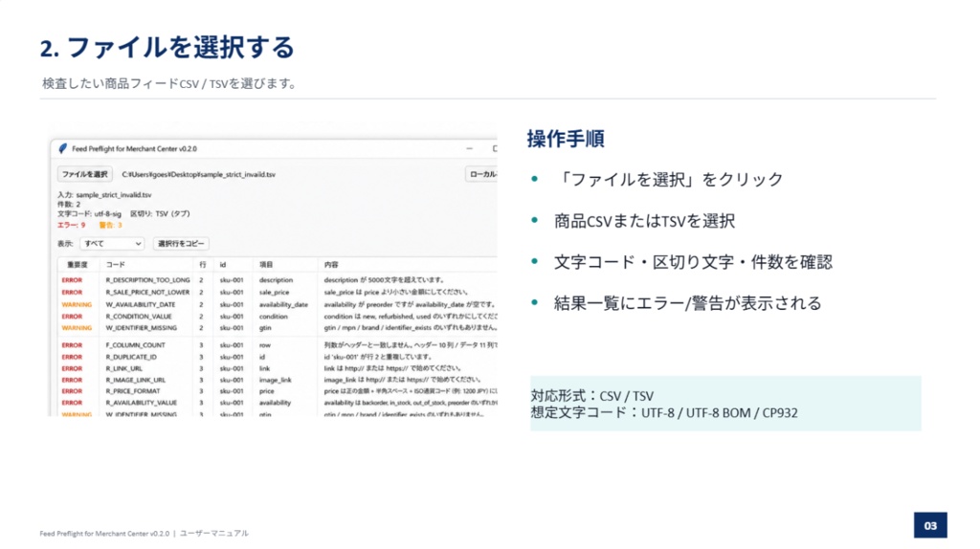Sort by the 重要度 column header
980x549 pixels.
tap(77, 265)
